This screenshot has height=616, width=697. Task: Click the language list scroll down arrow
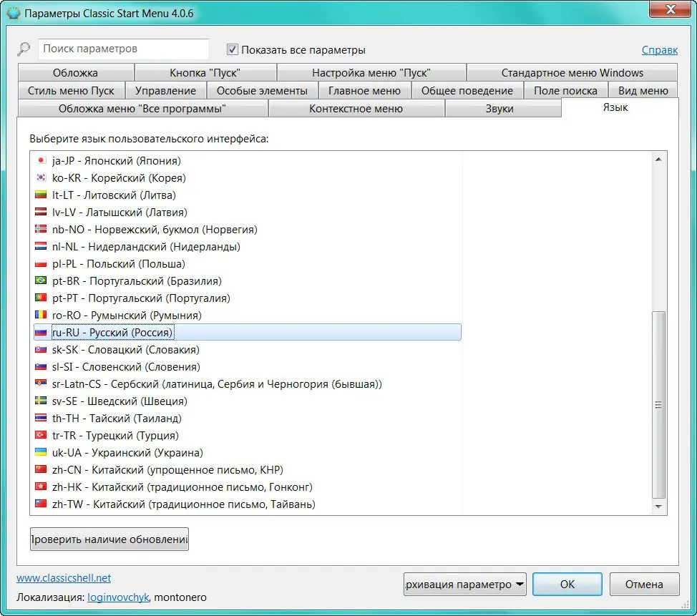click(x=658, y=507)
